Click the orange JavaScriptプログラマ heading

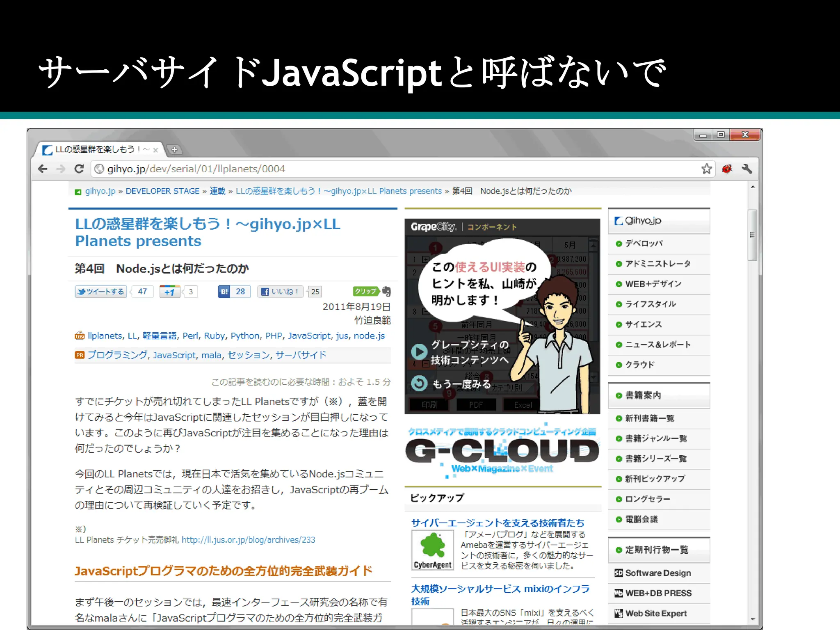pos(224,571)
